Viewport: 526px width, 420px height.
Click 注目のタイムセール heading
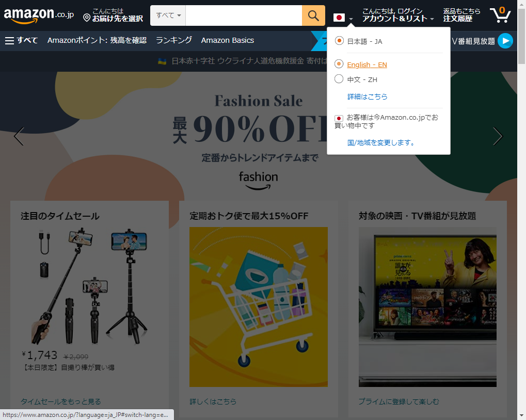60,216
